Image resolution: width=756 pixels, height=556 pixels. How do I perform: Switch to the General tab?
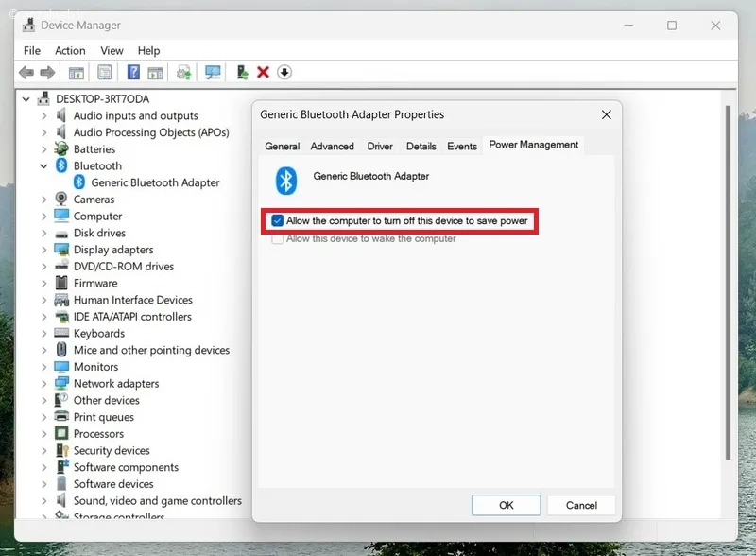[x=282, y=147]
